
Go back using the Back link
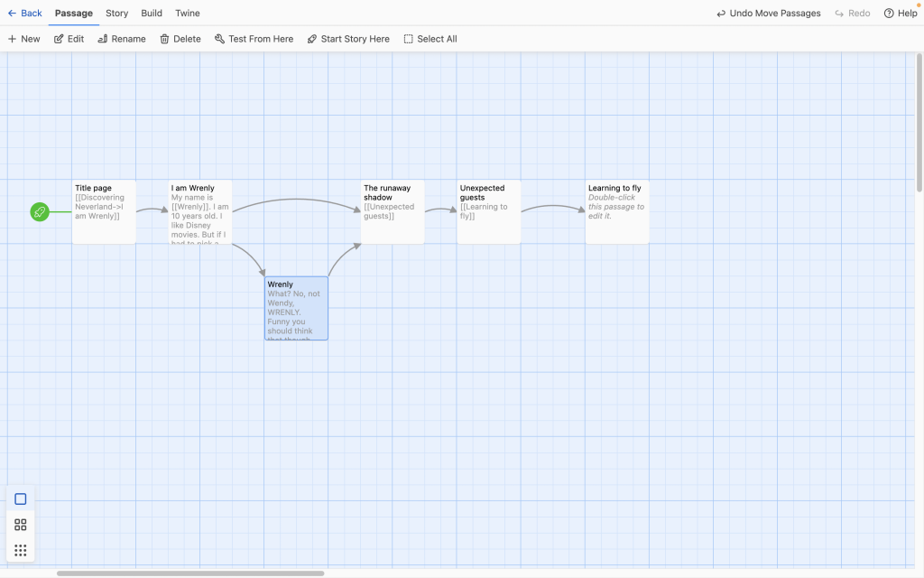coord(25,14)
